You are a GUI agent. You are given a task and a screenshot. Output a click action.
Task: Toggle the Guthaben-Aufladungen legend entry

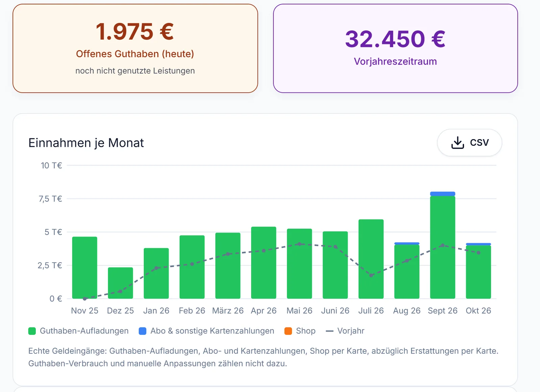[78, 331]
